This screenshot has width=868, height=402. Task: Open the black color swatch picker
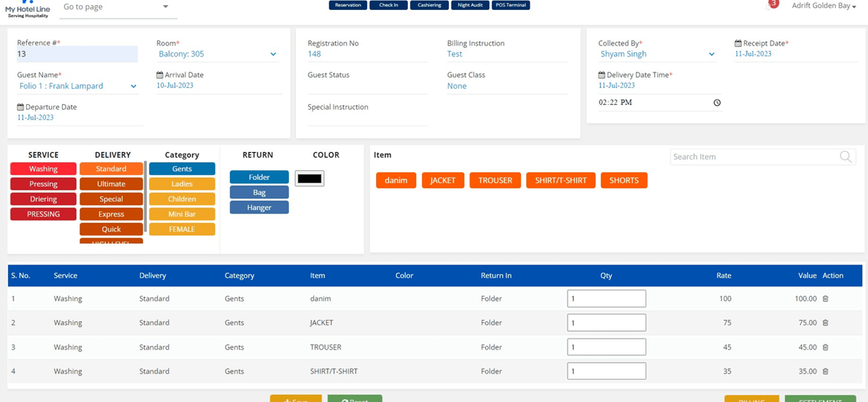(309, 178)
